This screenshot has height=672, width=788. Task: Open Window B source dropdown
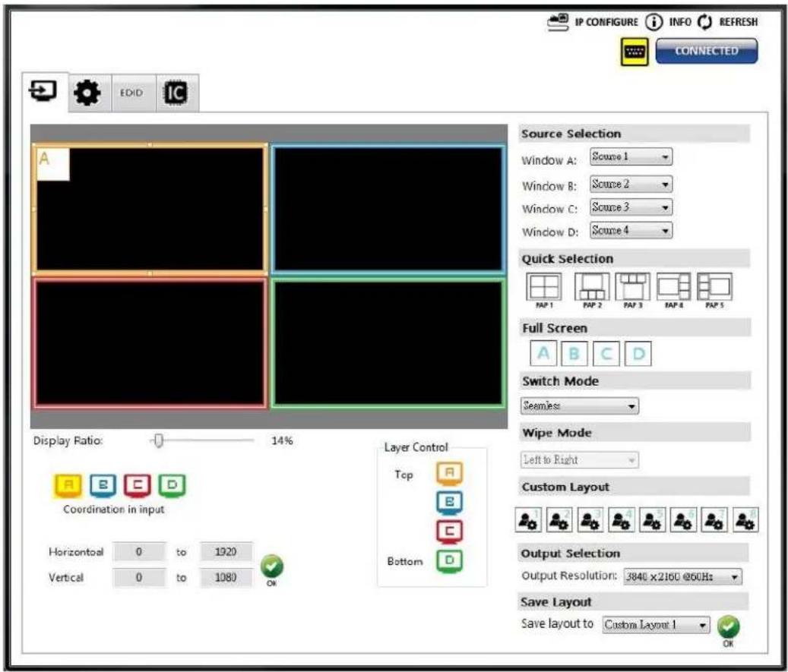coord(631,185)
